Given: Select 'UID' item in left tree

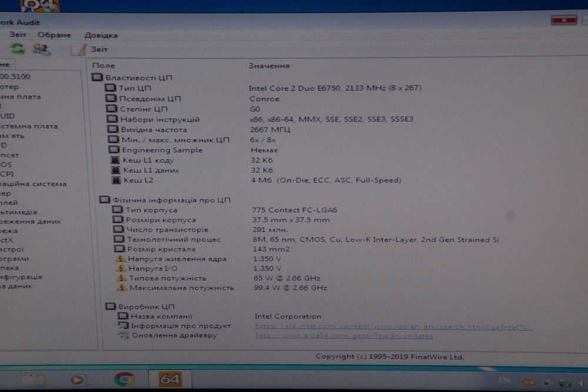Looking at the screenshot, I should [7, 116].
